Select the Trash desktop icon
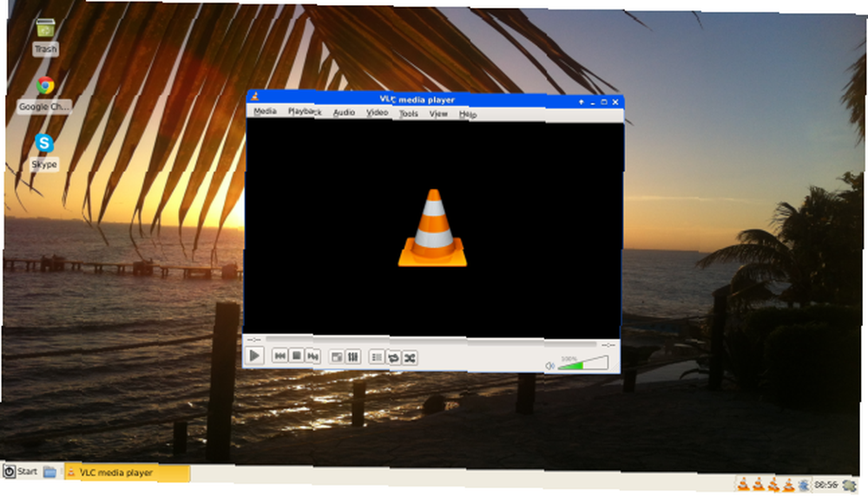 (x=45, y=36)
